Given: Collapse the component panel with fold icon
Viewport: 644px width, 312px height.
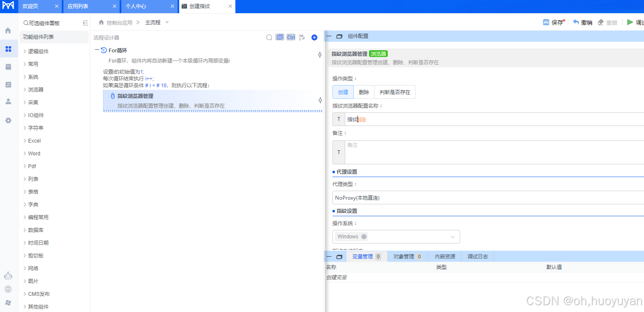Looking at the screenshot, I should (85, 23).
